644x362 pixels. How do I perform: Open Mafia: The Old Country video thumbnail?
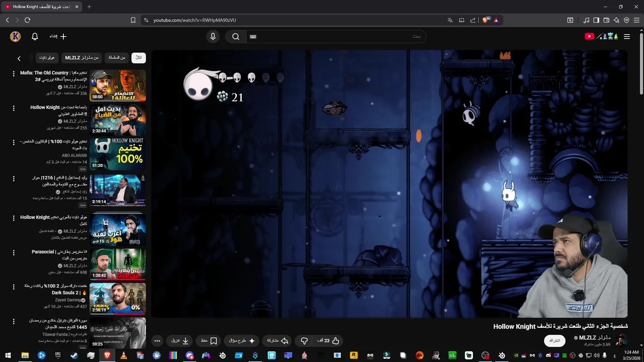click(x=118, y=85)
